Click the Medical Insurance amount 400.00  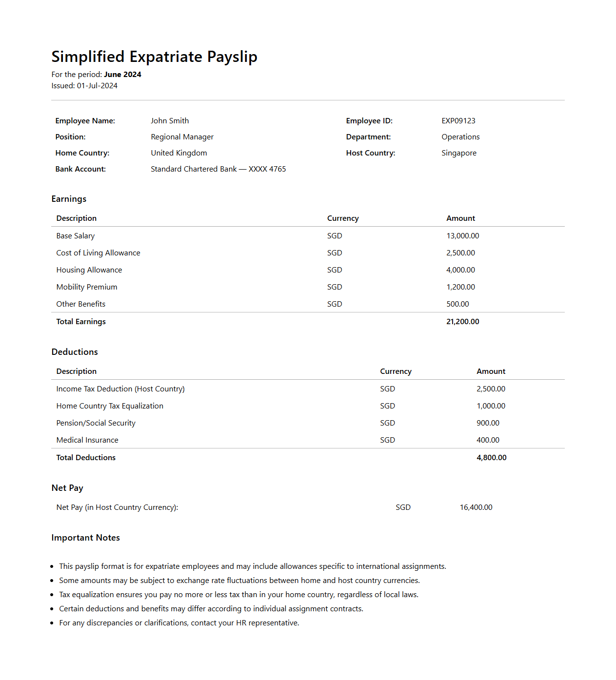pyautogui.click(x=488, y=440)
